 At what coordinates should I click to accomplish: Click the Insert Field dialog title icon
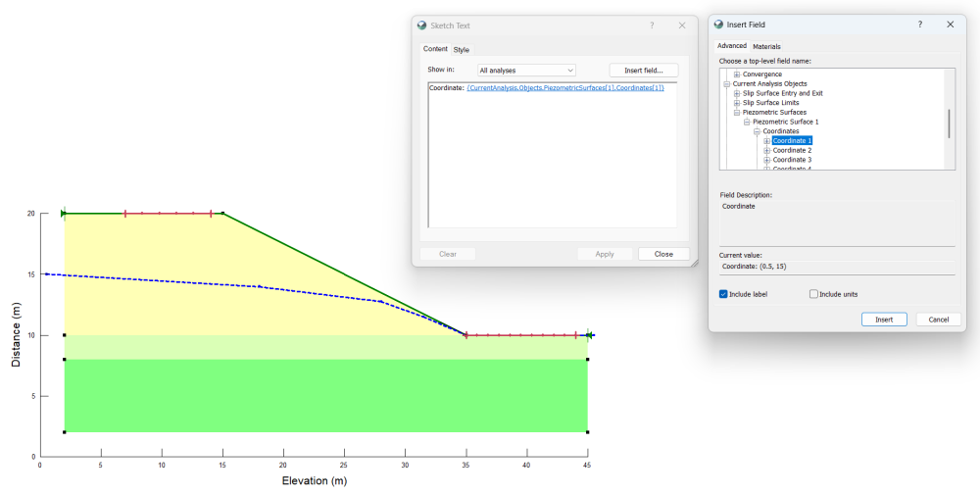pos(718,25)
